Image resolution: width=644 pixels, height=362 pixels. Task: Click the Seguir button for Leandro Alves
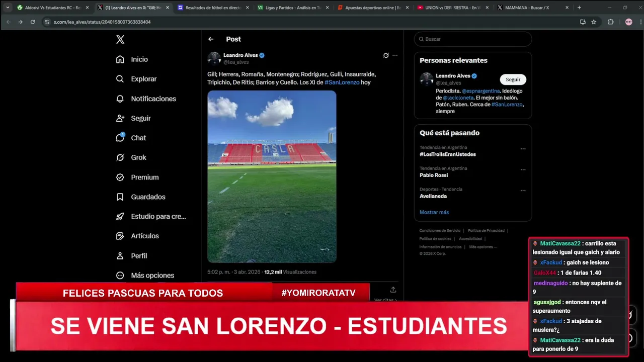point(513,79)
